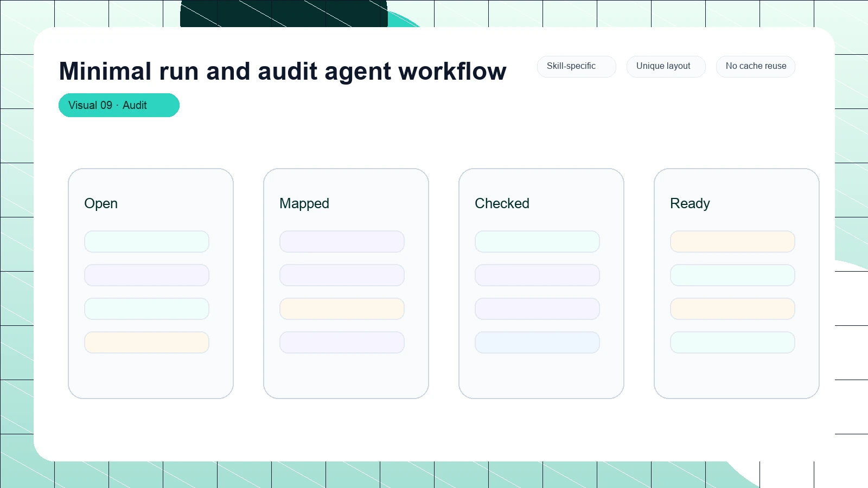Click the Checked column heading

(502, 203)
